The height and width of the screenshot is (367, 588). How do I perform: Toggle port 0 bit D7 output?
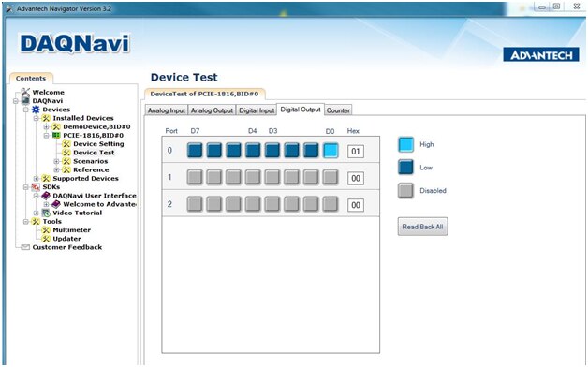click(195, 151)
